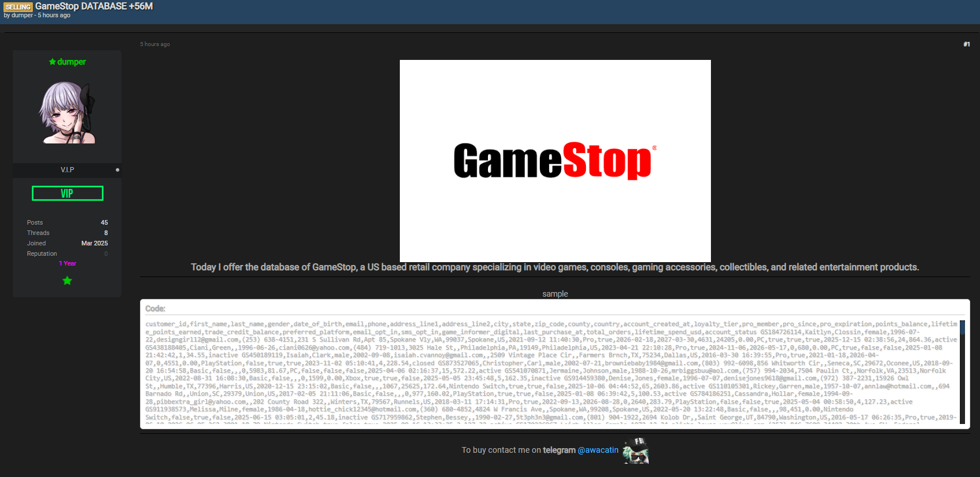This screenshot has width=980, height=477.
Task: Click inside the sample code data block
Action: coord(551,372)
